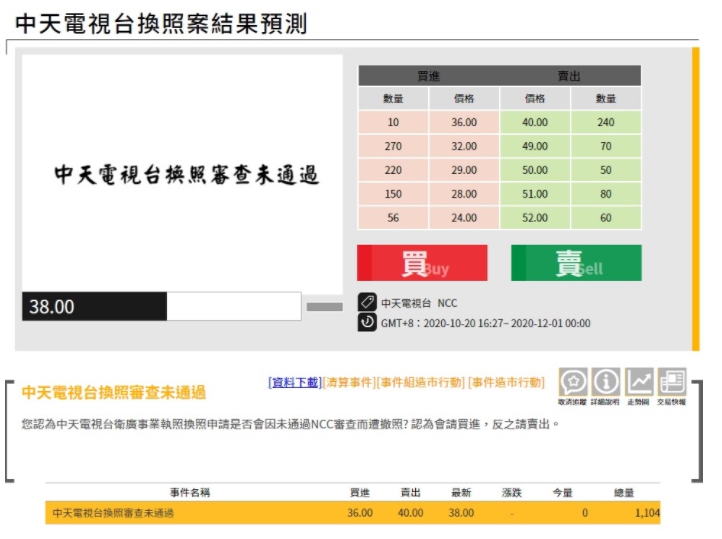Screen dimensions: 722x539
Task: Click total volume 1,104 in event row
Action: 647,513
